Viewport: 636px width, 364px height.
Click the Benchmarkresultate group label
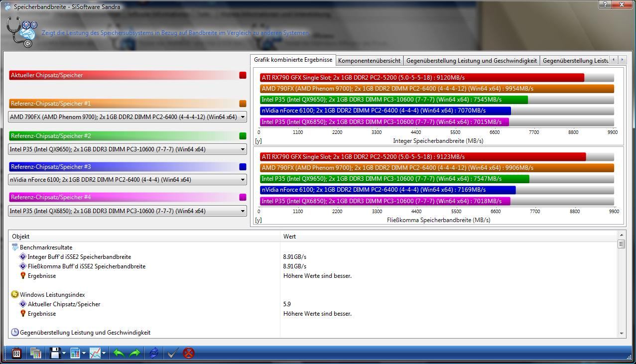click(x=46, y=247)
